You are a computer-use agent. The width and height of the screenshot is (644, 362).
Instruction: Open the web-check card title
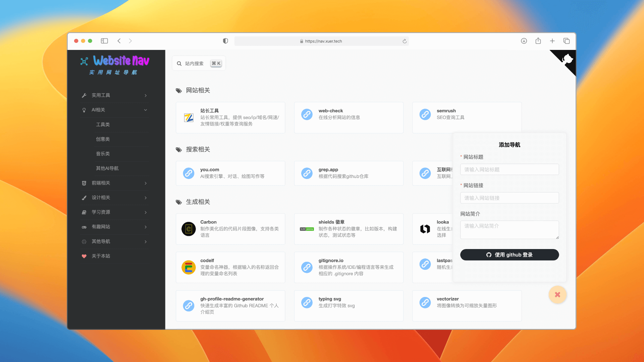click(x=331, y=111)
